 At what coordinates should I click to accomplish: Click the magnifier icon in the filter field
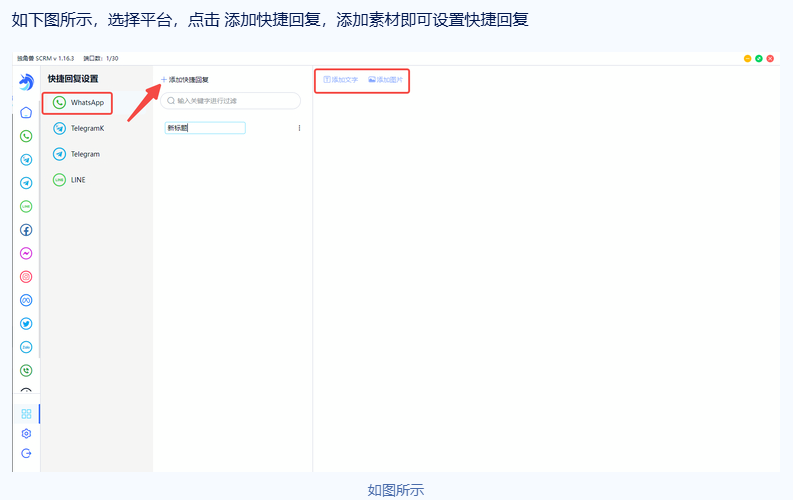[171, 101]
